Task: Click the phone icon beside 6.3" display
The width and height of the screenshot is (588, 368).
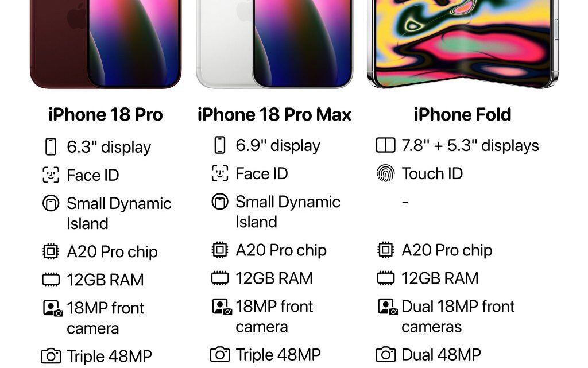Action: point(51,146)
